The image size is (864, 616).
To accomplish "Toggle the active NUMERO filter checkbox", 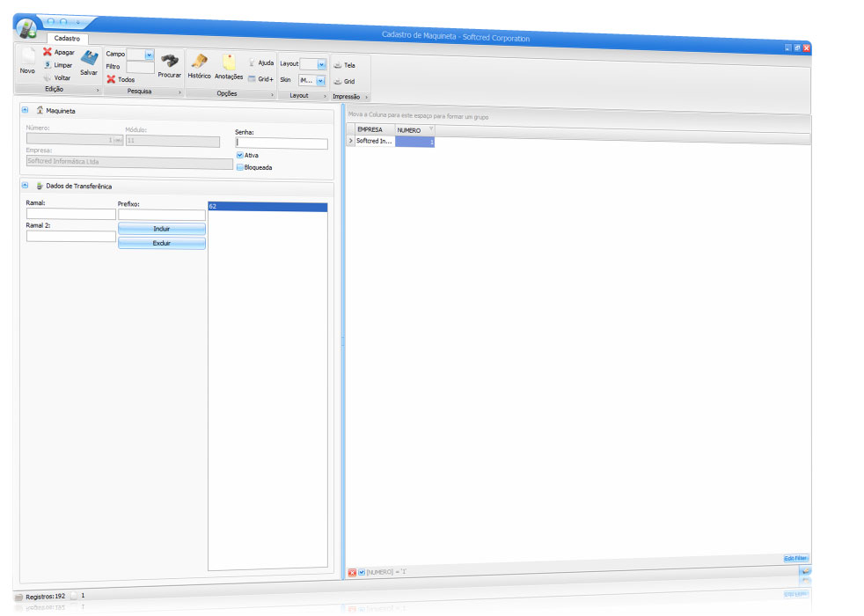I will [x=362, y=572].
